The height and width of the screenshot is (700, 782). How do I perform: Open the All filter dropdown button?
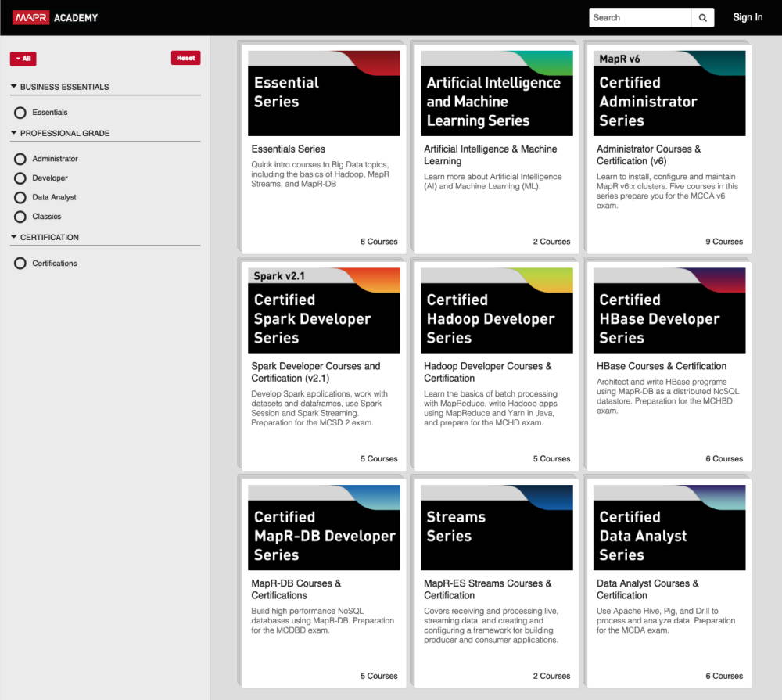pos(23,59)
